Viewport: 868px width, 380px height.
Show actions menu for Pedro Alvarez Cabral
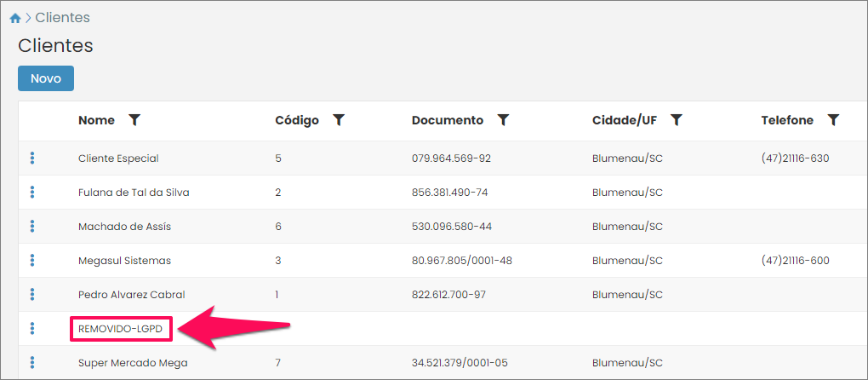click(x=32, y=294)
